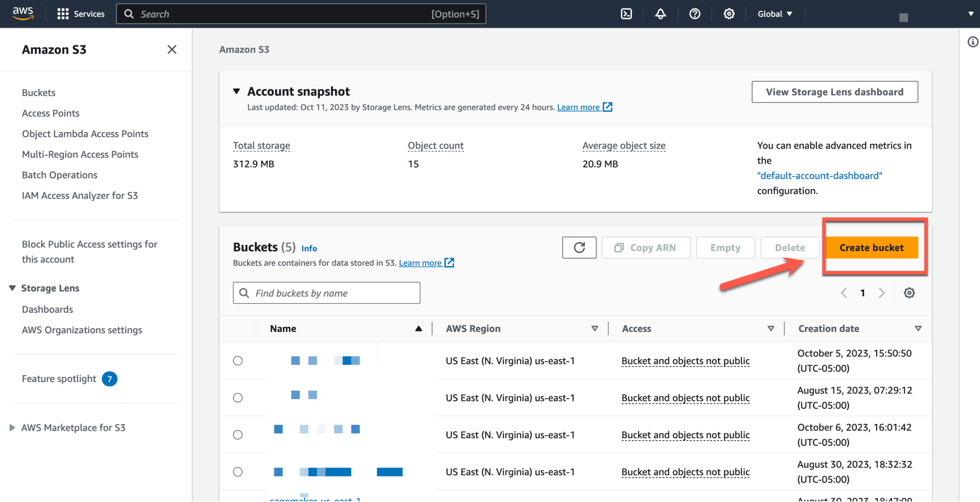
Task: Click the magnifier in Find buckets field
Action: click(244, 293)
